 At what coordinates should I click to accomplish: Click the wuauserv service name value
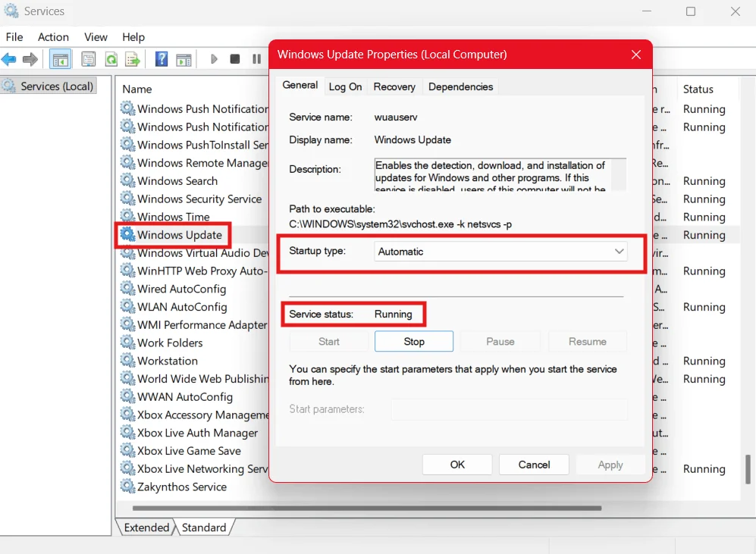[396, 117]
